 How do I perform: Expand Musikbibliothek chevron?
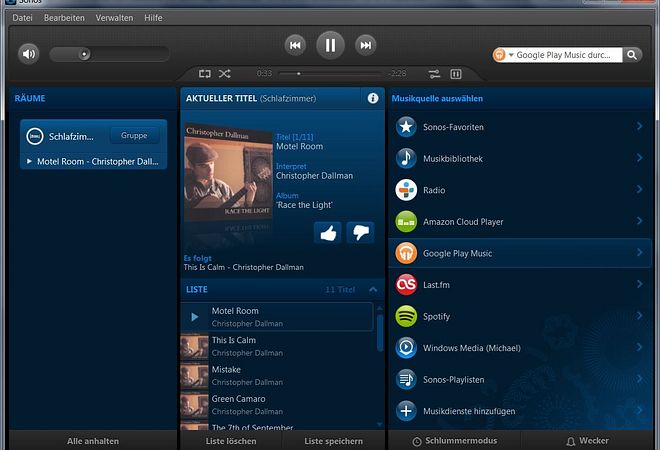(x=639, y=157)
